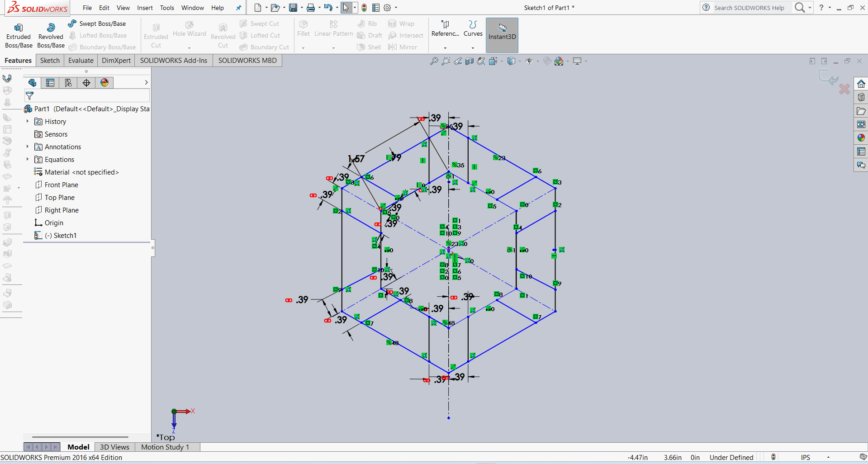Open the FeatureManager design tree tab
The width and height of the screenshot is (868, 464).
(x=32, y=82)
